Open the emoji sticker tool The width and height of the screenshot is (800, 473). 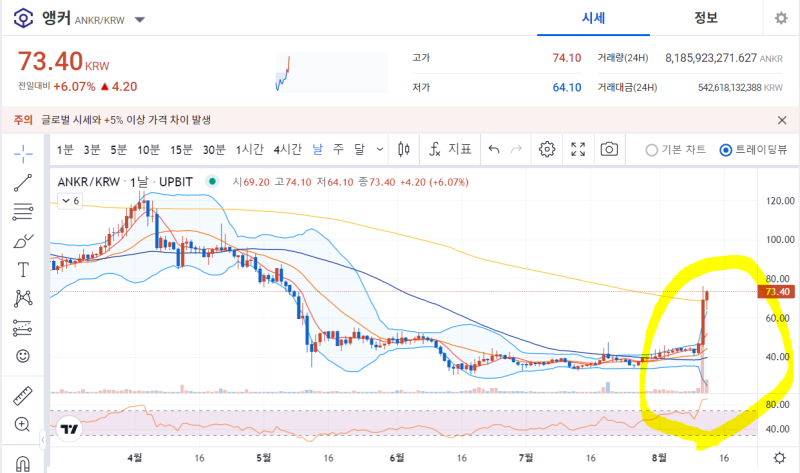(x=23, y=356)
